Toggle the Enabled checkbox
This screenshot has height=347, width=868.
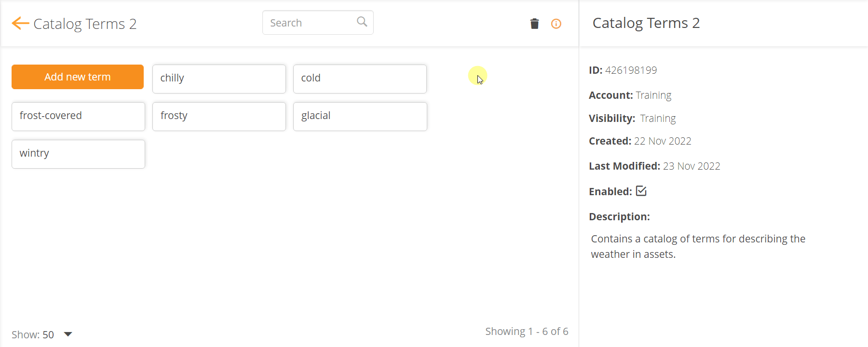click(641, 191)
